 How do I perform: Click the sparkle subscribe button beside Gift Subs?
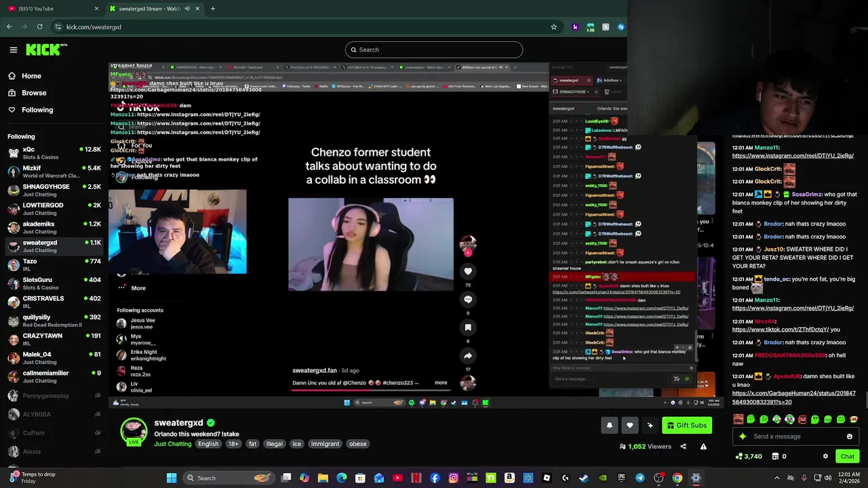tap(650, 425)
